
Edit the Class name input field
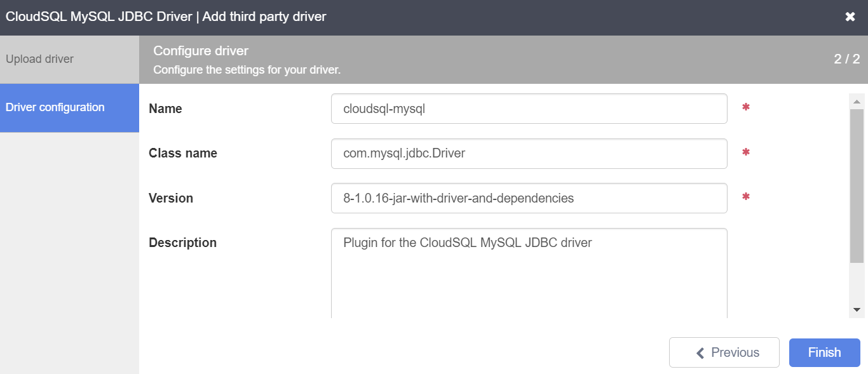tap(529, 154)
